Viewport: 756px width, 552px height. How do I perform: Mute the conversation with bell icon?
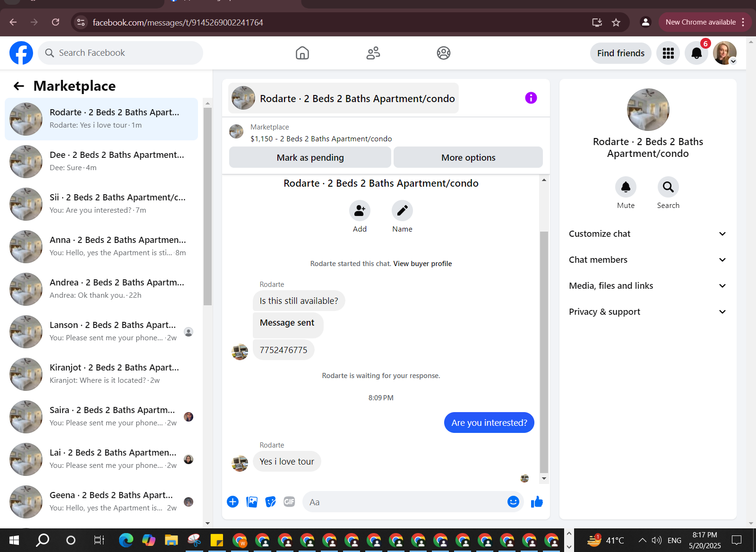tap(626, 187)
